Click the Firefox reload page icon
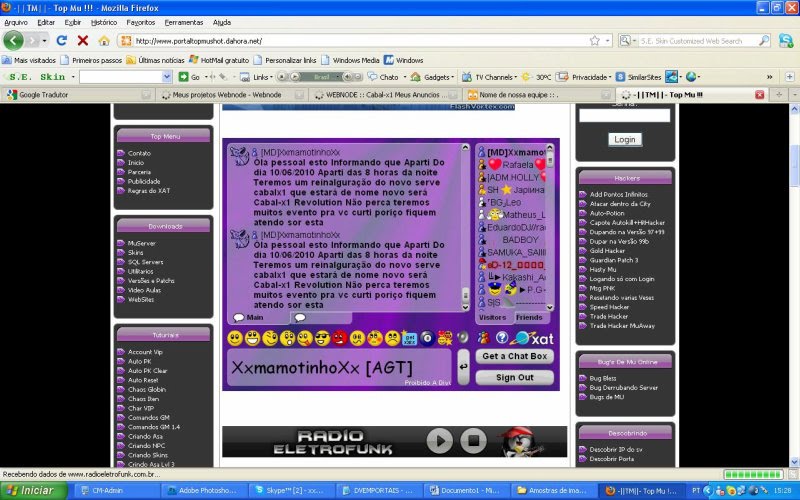This screenshot has width=800, height=500. (x=61, y=41)
